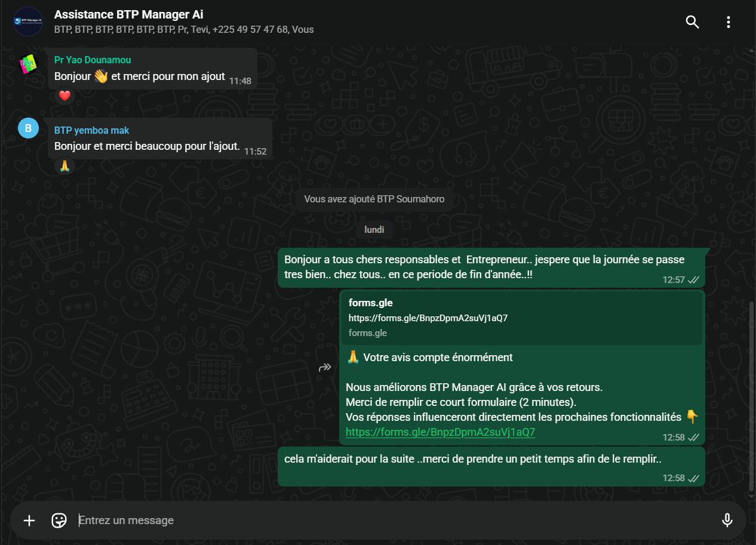
Task: Click the heart reaction under Pr Yao's message
Action: click(x=64, y=96)
